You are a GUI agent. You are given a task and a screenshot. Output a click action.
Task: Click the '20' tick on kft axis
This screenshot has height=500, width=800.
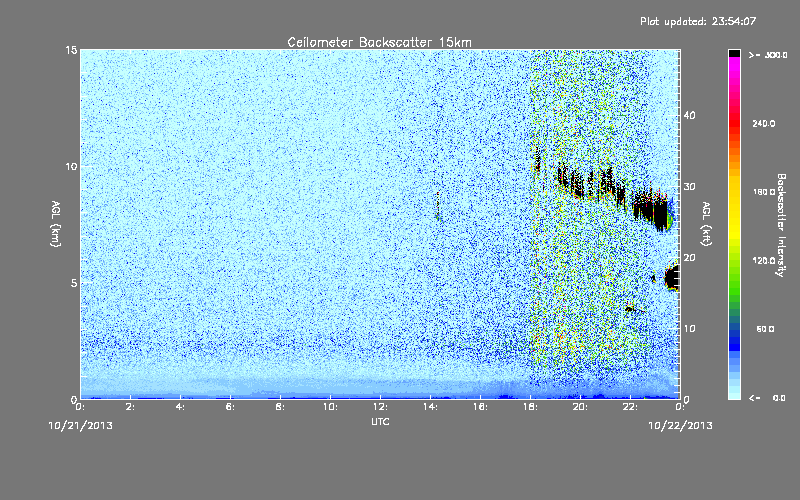689,257
